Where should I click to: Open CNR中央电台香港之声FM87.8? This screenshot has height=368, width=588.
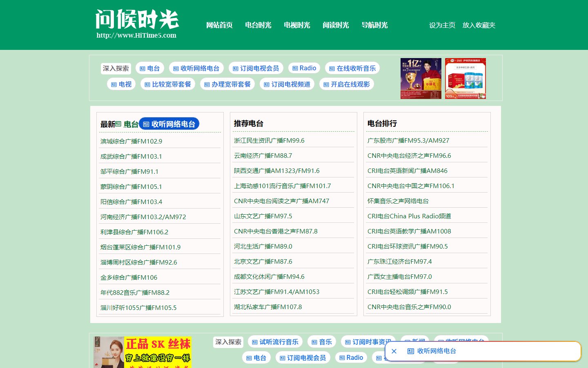[276, 231]
